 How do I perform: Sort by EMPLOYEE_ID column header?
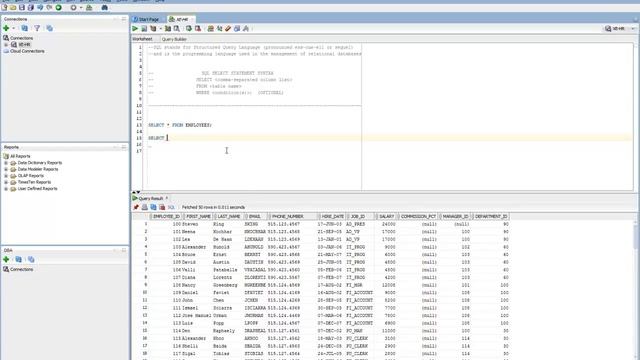tap(166, 216)
